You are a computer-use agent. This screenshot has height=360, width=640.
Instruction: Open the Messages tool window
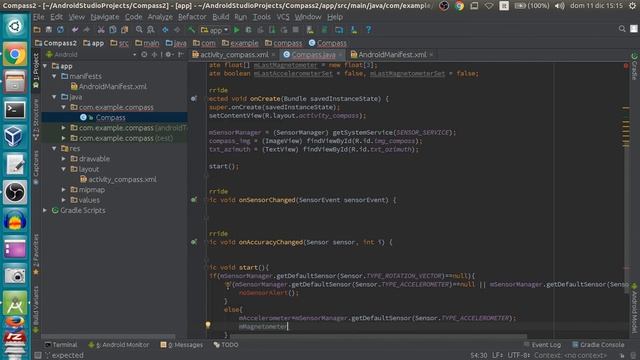tap(182, 345)
